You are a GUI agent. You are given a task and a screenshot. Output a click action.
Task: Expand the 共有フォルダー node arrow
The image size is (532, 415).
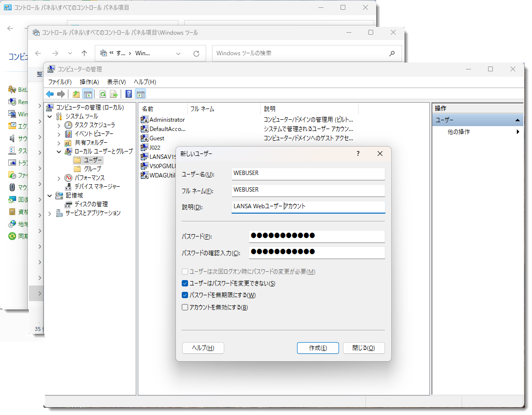pos(59,143)
